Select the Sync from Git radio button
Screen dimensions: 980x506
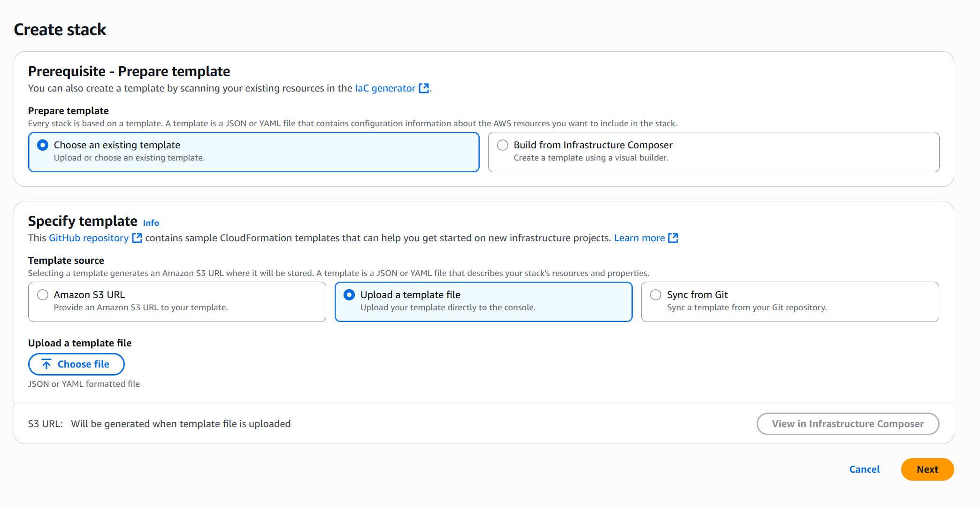click(x=656, y=295)
